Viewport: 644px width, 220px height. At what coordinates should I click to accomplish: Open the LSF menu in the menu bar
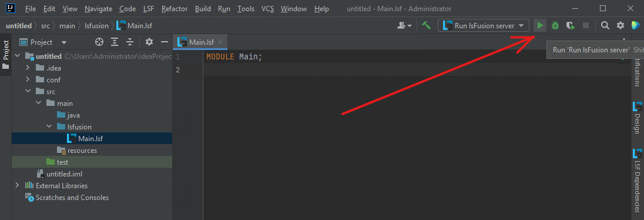(x=149, y=9)
